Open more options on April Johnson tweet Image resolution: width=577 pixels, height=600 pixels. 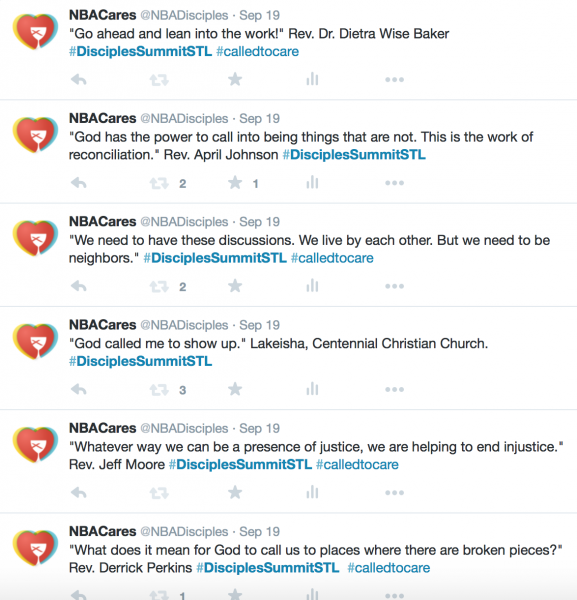[394, 183]
